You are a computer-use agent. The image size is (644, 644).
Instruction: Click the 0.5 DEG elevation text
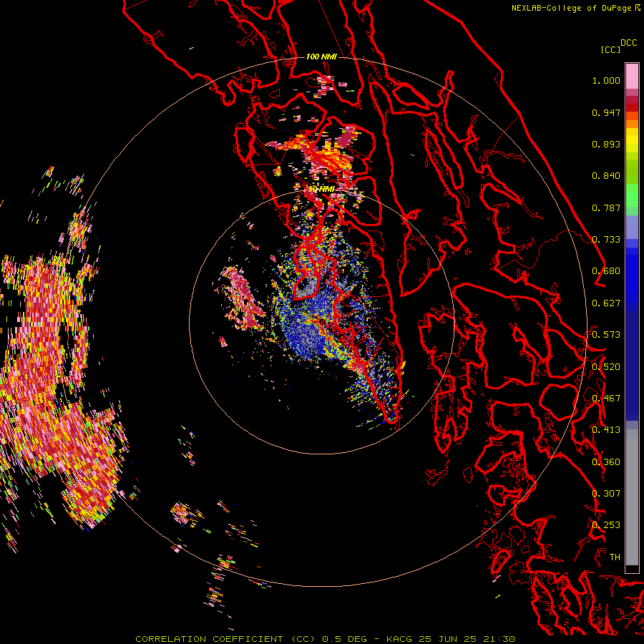pos(344,639)
